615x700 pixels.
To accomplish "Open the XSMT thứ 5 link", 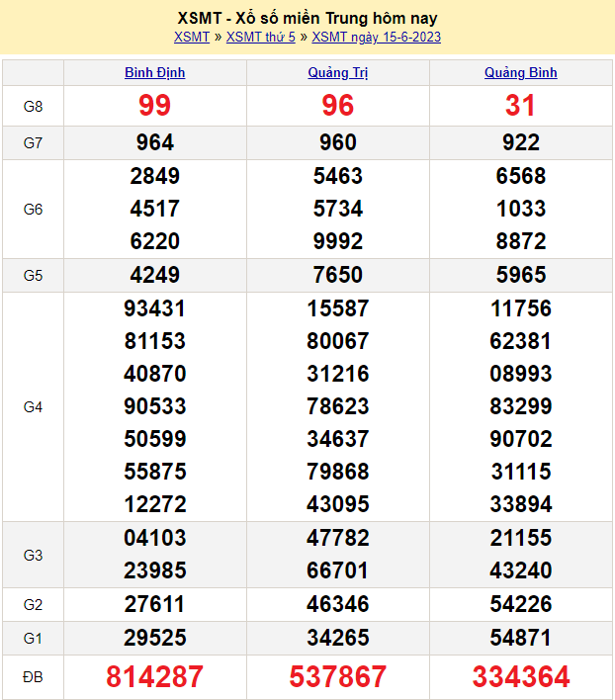I will pyautogui.click(x=261, y=37).
